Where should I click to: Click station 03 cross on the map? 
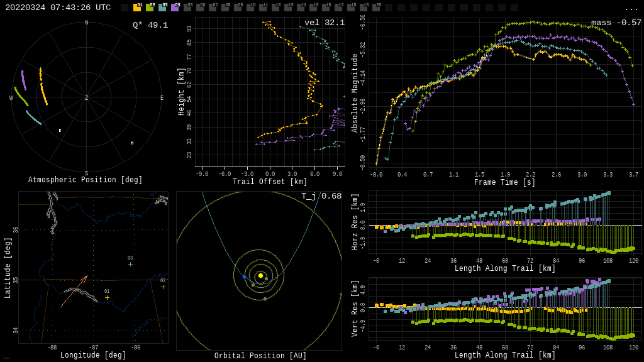pyautogui.click(x=130, y=264)
